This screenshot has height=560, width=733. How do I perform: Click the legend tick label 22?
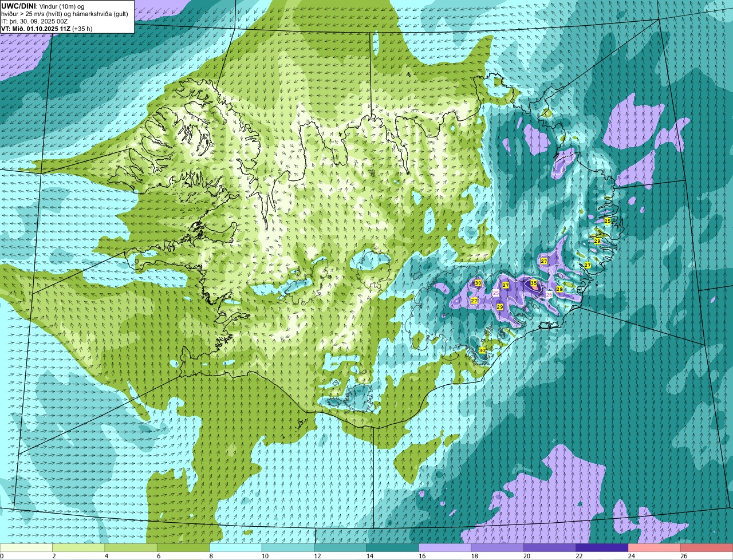pyautogui.click(x=578, y=556)
